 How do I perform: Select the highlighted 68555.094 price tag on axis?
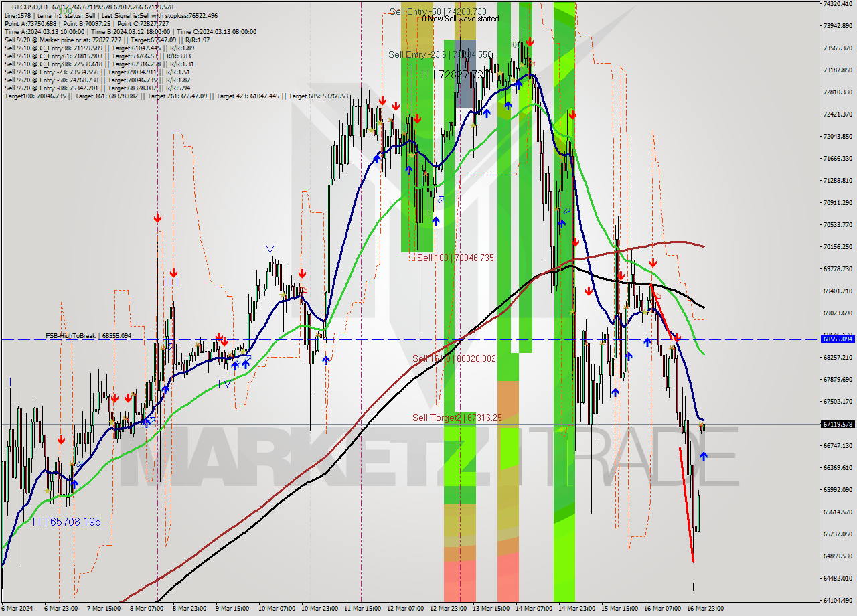click(x=837, y=339)
